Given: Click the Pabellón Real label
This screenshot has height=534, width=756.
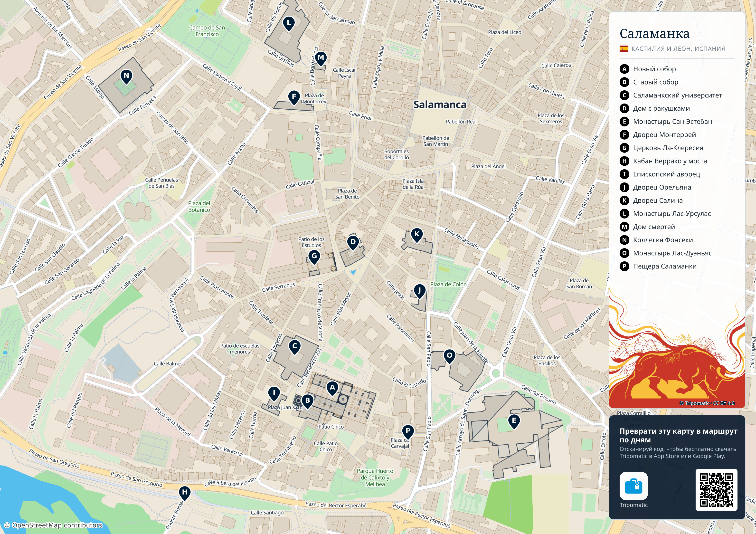Looking at the screenshot, I should tap(461, 122).
